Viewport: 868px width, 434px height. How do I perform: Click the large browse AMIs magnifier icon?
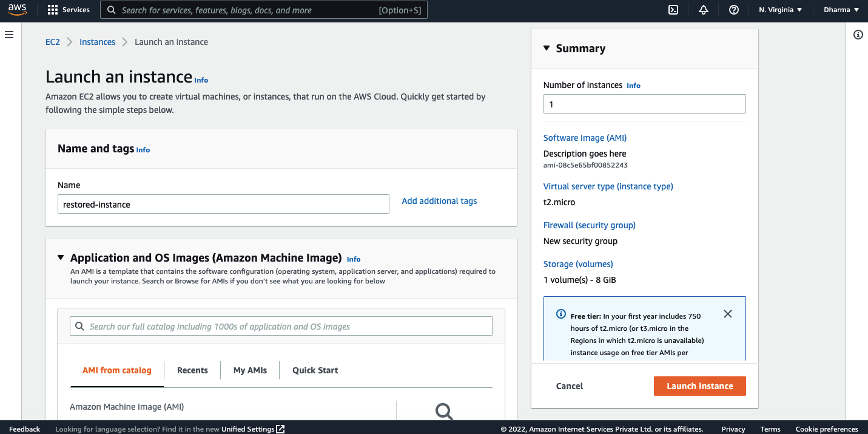tap(445, 412)
